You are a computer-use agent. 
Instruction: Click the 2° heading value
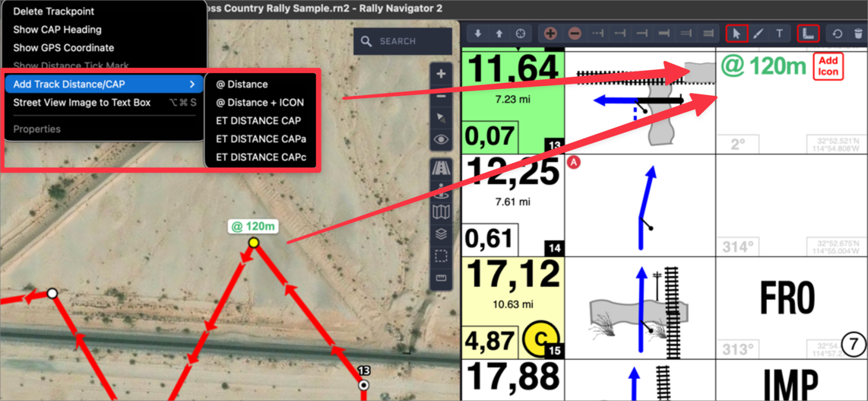738,145
